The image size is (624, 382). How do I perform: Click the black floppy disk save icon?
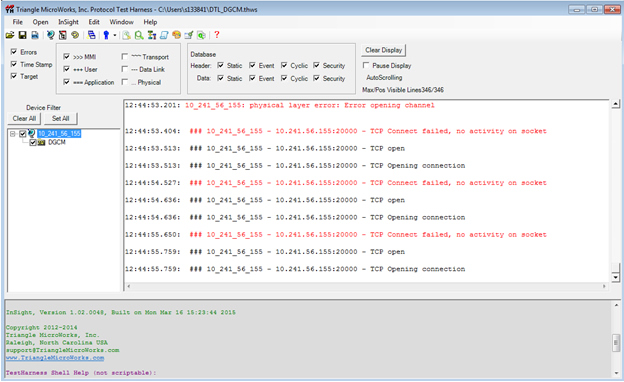[x=22, y=35]
